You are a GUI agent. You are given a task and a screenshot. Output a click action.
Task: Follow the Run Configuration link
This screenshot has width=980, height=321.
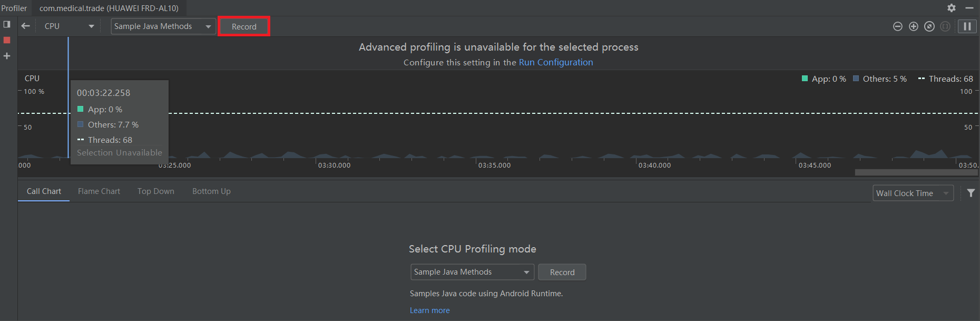click(556, 62)
